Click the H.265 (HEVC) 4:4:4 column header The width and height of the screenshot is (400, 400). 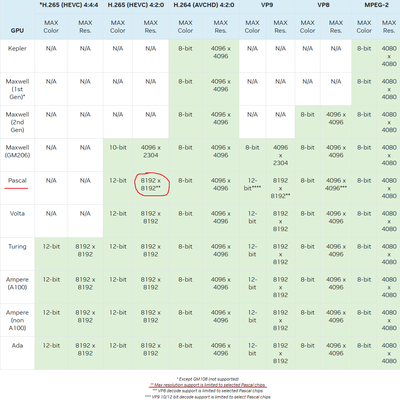(x=69, y=5)
